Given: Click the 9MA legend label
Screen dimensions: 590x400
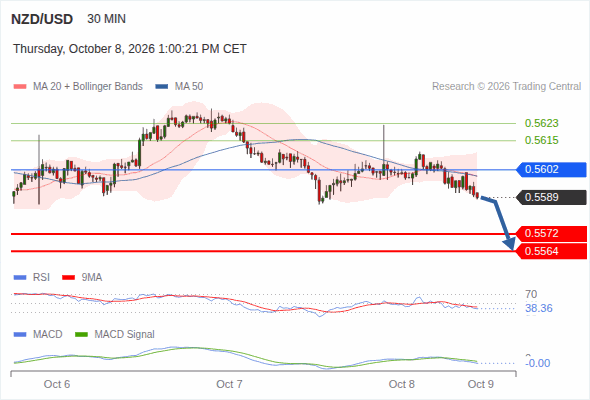Looking at the screenshot, I should coord(92,278).
